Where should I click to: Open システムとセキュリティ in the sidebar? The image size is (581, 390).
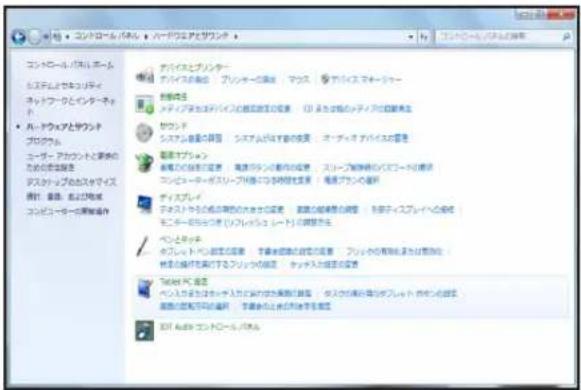coord(64,86)
